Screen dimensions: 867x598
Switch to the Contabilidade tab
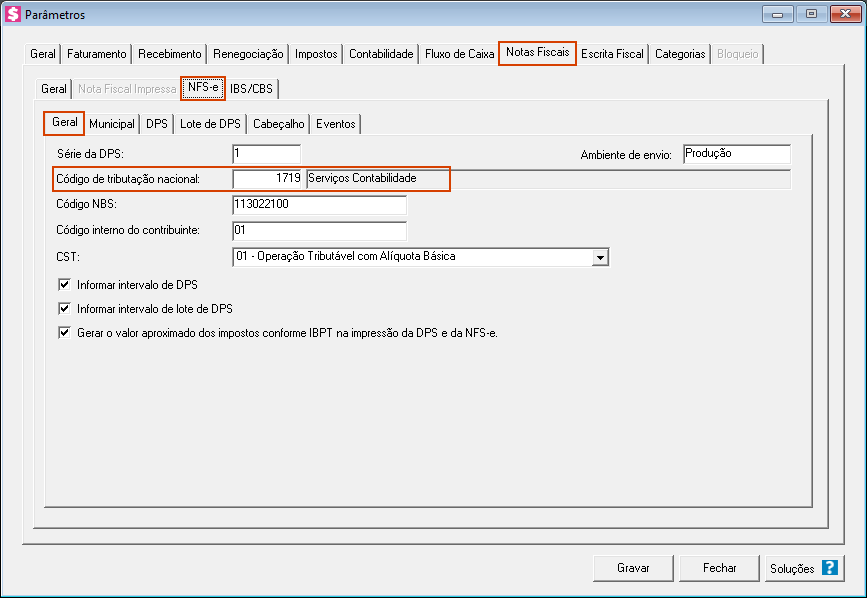pos(381,54)
